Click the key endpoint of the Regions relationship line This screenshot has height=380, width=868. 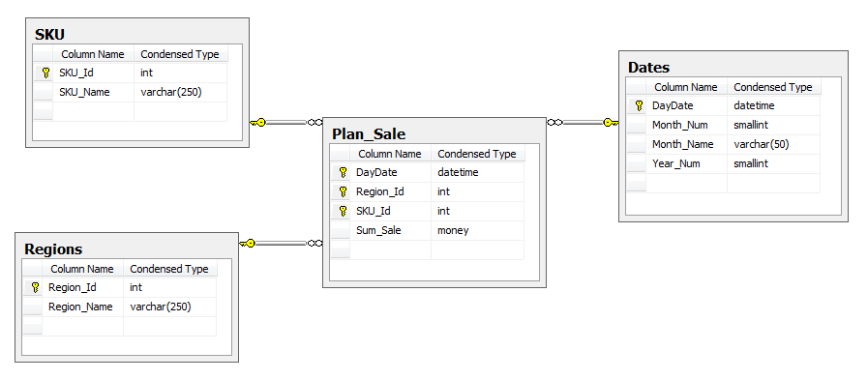248,243
